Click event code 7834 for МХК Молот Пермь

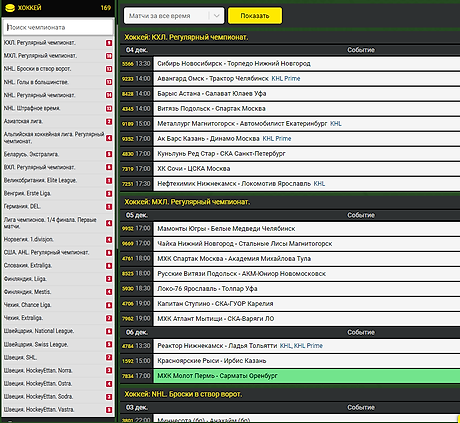pyautogui.click(x=128, y=376)
